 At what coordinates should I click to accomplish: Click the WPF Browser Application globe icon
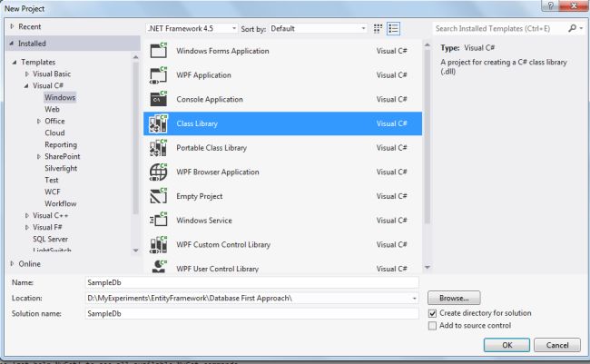point(159,172)
